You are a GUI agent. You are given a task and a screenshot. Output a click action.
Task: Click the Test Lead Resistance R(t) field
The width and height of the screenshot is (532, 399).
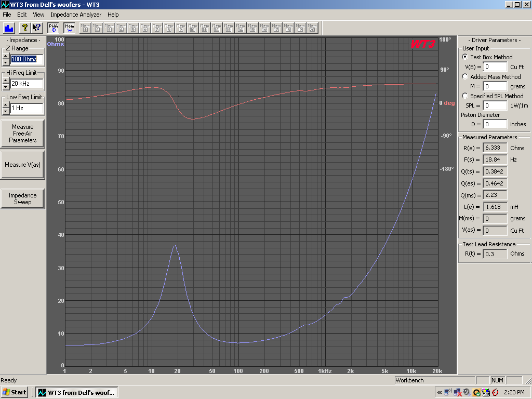[x=495, y=254]
